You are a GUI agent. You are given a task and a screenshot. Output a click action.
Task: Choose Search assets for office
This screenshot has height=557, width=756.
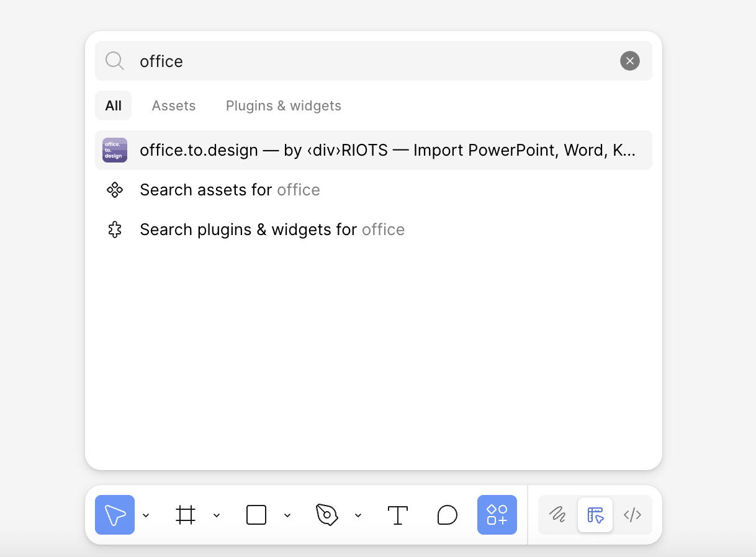click(374, 190)
